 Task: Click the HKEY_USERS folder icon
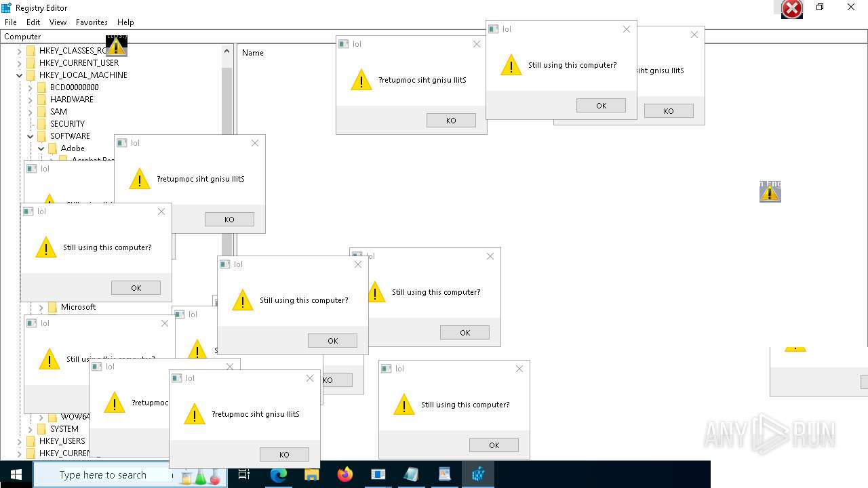pyautogui.click(x=31, y=441)
